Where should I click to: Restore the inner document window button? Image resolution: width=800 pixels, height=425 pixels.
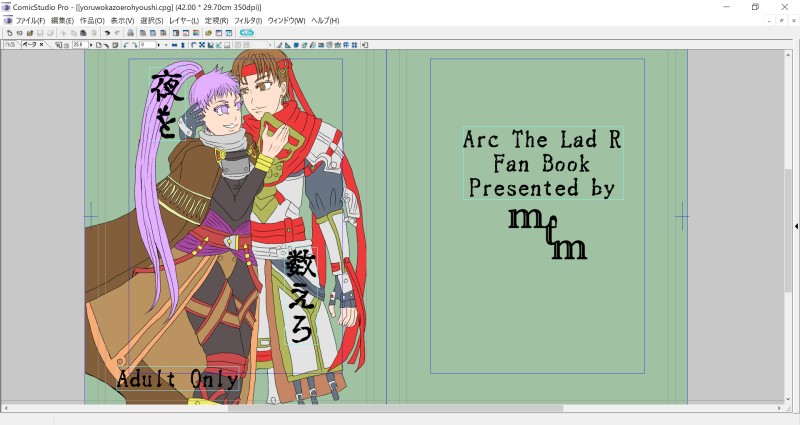tap(781, 20)
